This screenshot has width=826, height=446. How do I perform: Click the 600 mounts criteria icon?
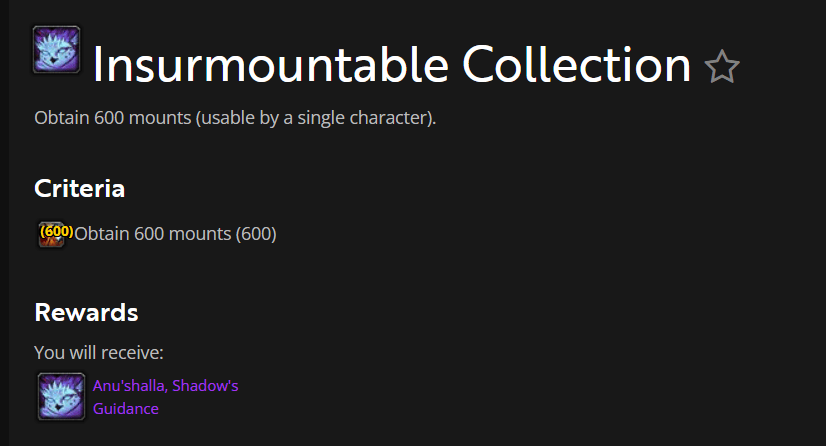[x=52, y=234]
